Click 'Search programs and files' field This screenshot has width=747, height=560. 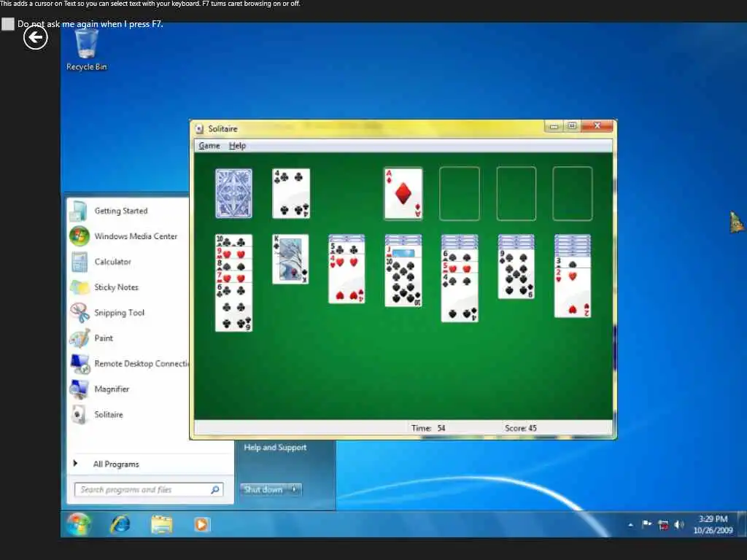coord(149,489)
